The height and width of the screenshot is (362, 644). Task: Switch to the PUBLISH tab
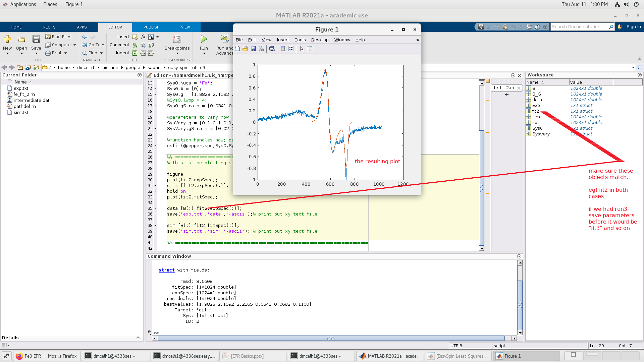pyautogui.click(x=152, y=27)
